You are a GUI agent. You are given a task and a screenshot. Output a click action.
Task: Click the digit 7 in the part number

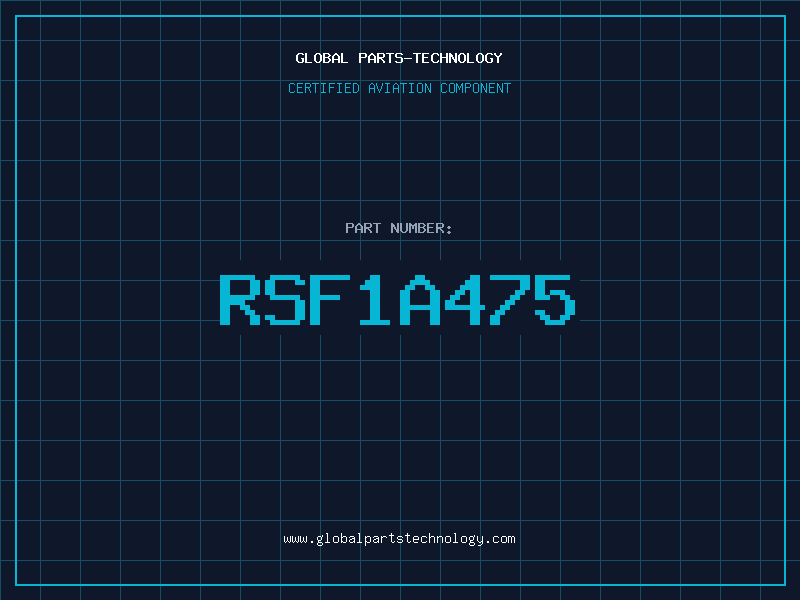coord(510,300)
